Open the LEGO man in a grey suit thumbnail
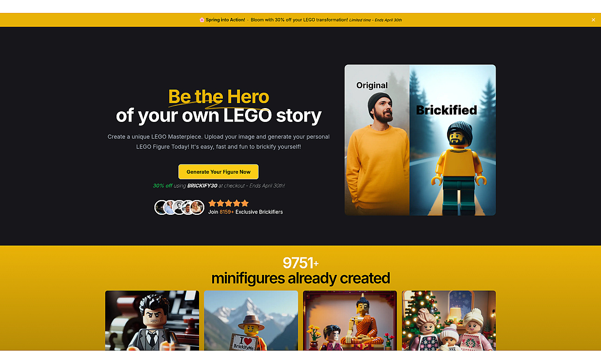Image resolution: width=601 pixels, height=364 pixels. coord(152,320)
